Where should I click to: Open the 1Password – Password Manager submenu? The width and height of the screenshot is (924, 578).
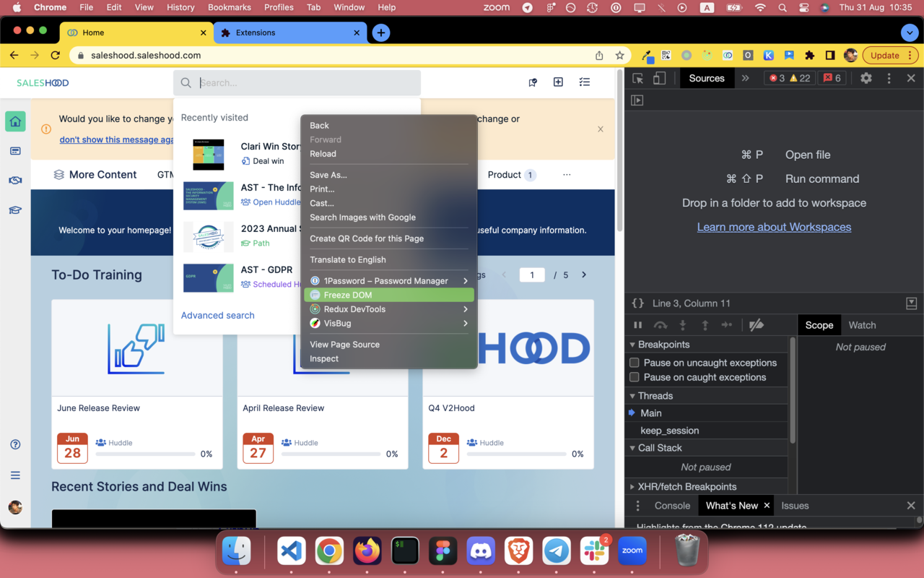click(x=389, y=281)
